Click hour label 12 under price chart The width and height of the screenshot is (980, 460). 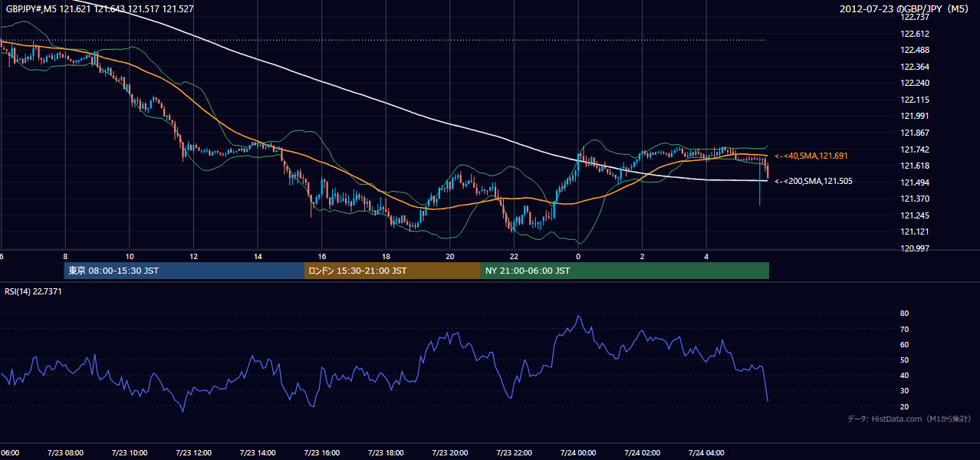194,257
